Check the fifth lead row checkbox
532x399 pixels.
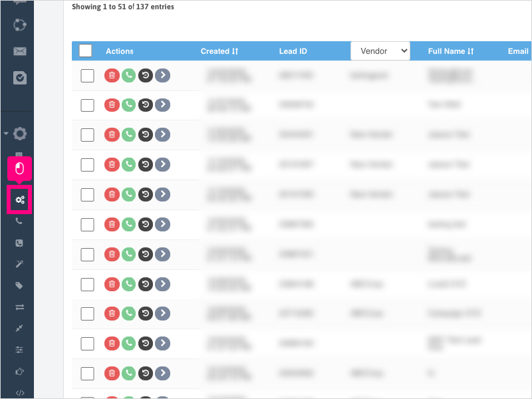pos(87,195)
